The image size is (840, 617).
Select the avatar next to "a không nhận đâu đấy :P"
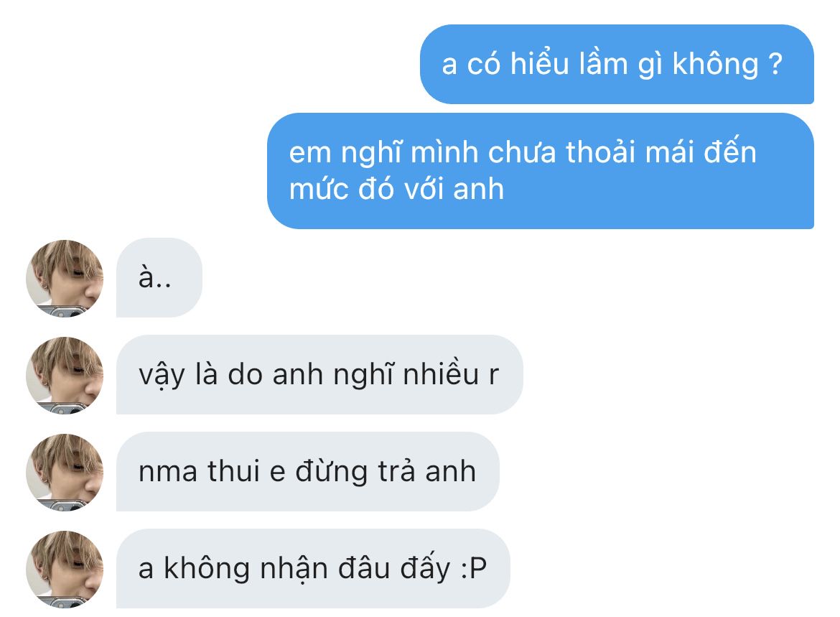(65, 570)
